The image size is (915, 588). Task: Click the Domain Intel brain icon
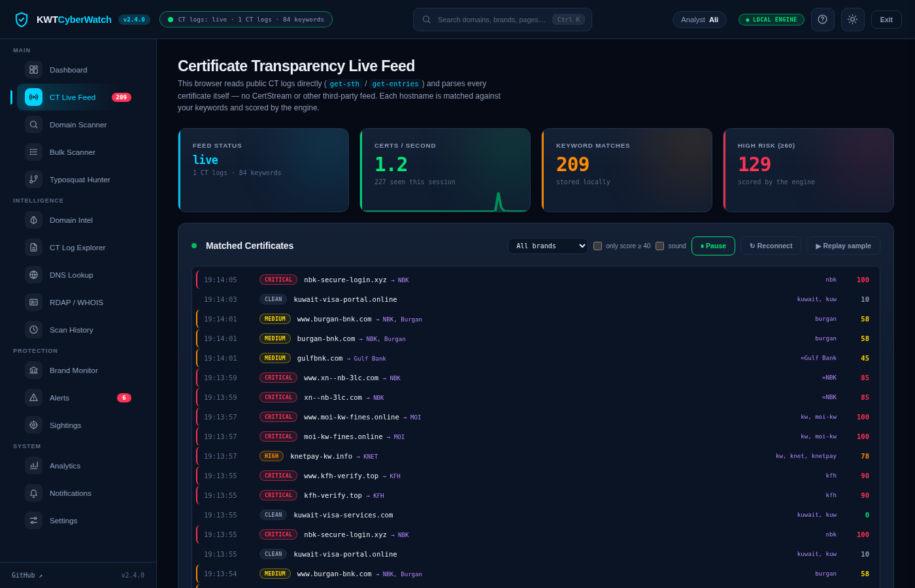[33, 220]
